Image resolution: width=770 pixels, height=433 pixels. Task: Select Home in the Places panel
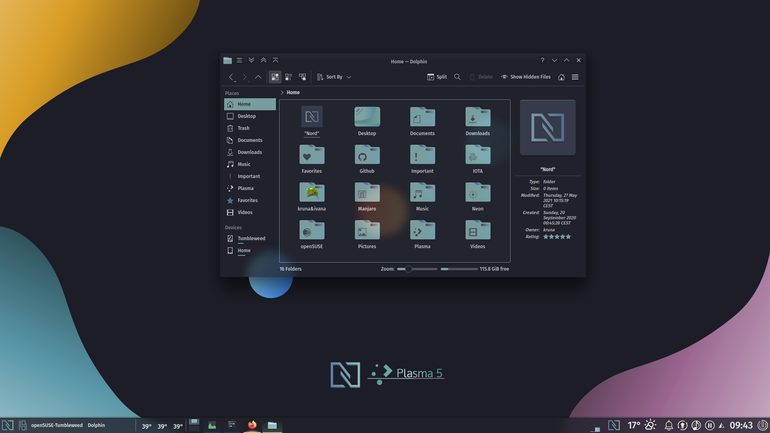click(250, 104)
